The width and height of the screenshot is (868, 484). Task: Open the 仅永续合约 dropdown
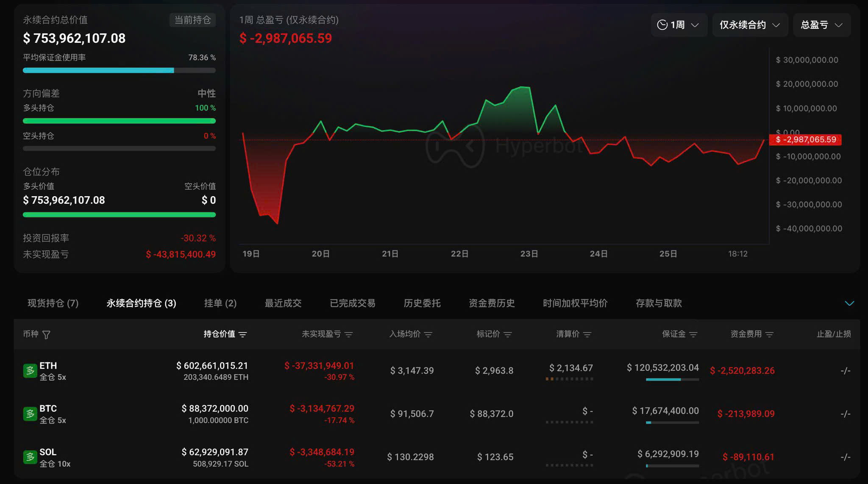click(749, 25)
